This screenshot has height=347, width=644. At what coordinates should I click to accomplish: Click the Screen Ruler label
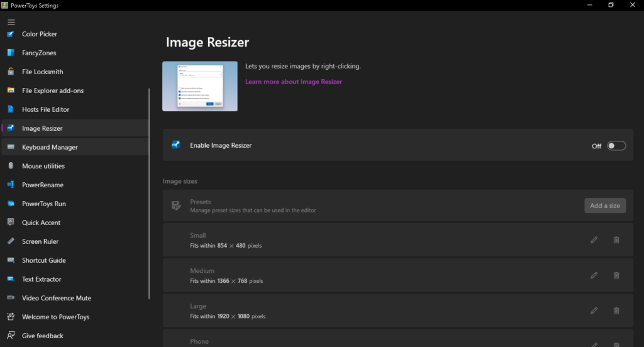point(40,241)
